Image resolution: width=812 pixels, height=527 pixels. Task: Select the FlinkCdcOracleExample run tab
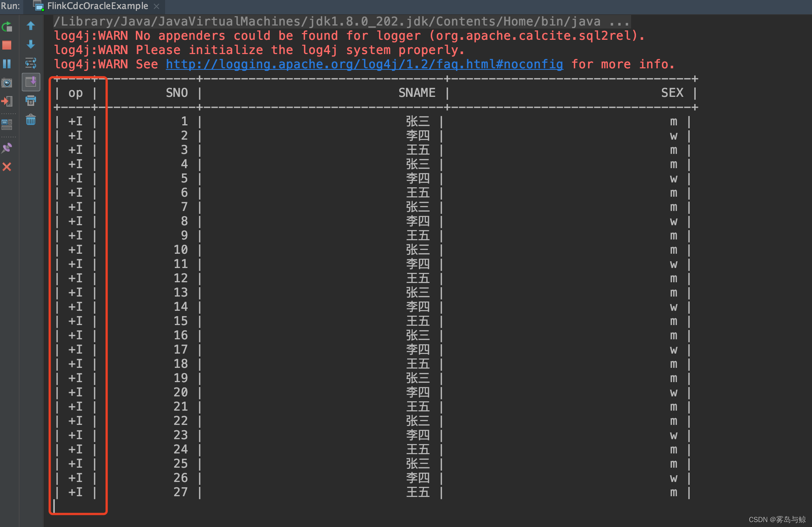coord(97,6)
